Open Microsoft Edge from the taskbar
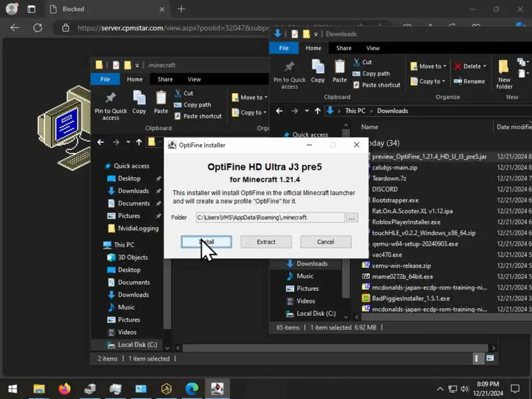Image resolution: width=532 pixels, height=399 pixels. click(x=192, y=389)
